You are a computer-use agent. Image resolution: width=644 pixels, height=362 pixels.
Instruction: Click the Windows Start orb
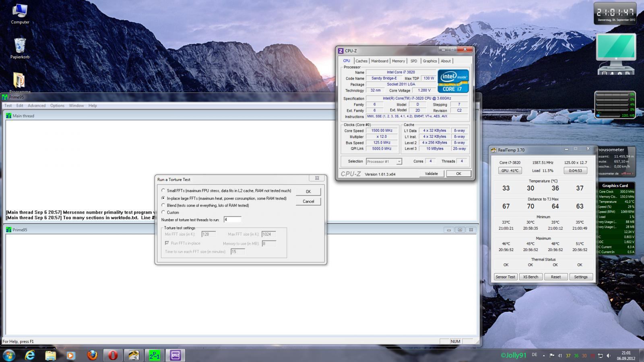(x=9, y=355)
